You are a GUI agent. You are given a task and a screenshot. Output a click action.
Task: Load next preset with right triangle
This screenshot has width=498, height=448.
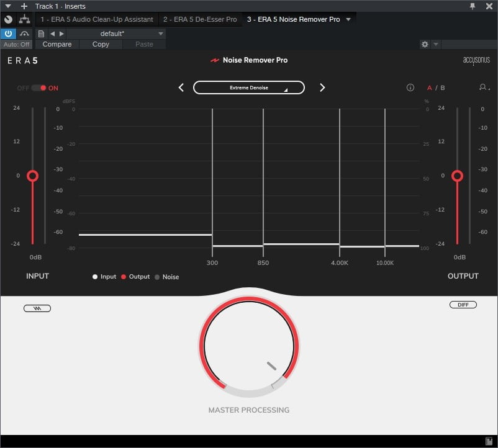coord(61,34)
